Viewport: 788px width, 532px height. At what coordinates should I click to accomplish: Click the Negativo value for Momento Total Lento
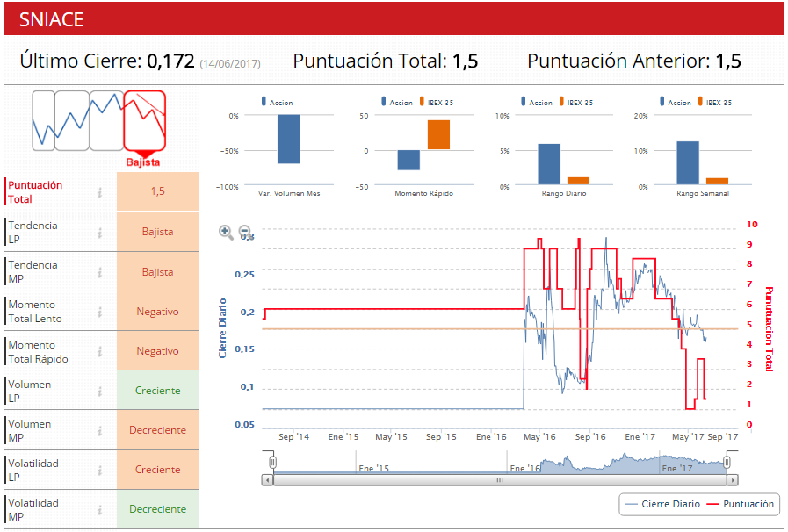(158, 312)
